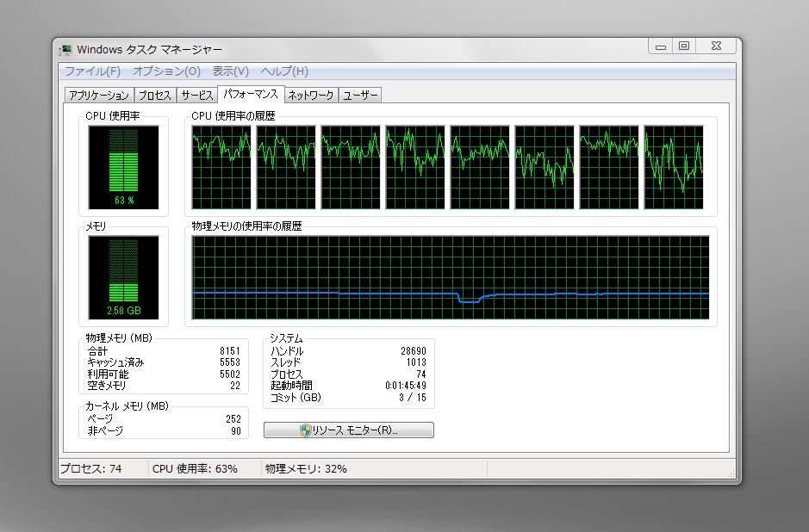809x532 pixels.
Task: Click the カーネル メモリ (MB) group label
Action: click(x=127, y=406)
